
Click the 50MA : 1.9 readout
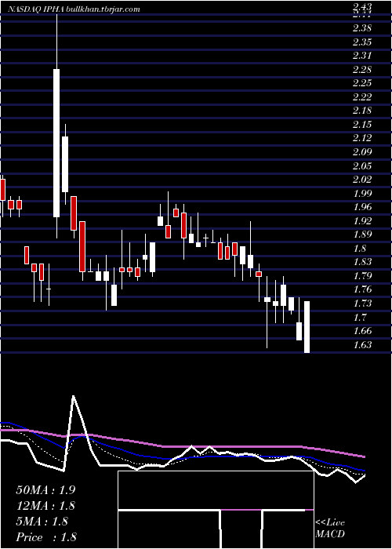point(45,490)
